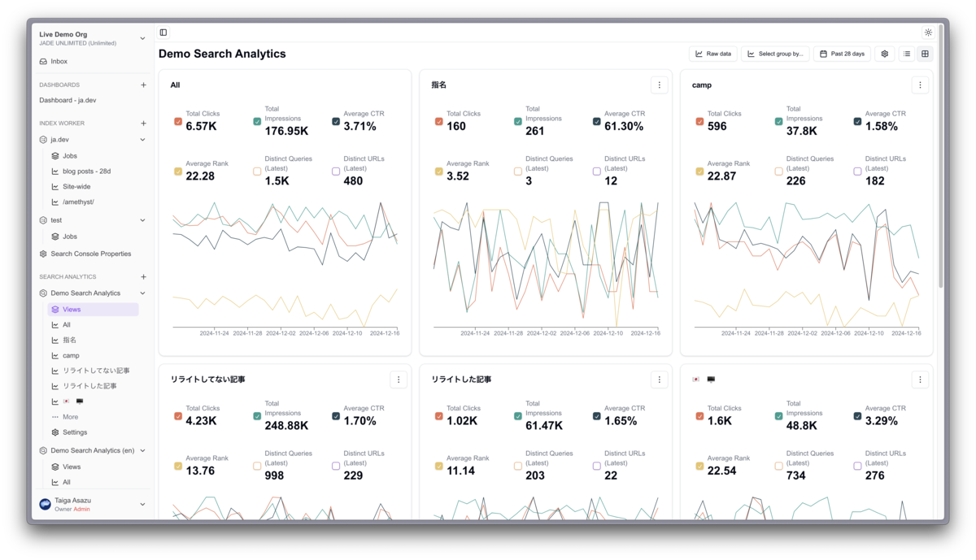
Task: Select the Views item under Demo Search Analytics
Action: 93,310
